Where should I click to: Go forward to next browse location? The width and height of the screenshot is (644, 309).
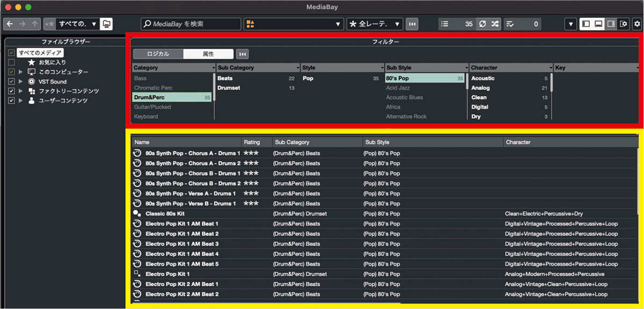(22, 24)
